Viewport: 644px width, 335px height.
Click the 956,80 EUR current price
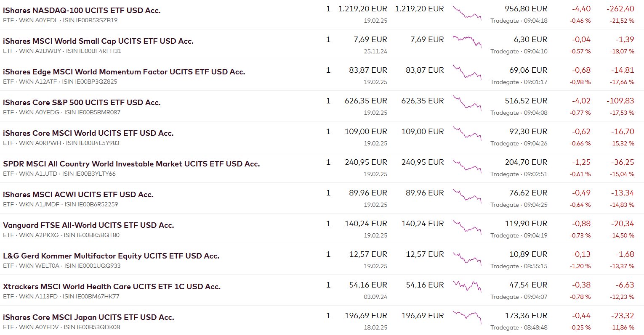pyautogui.click(x=526, y=9)
